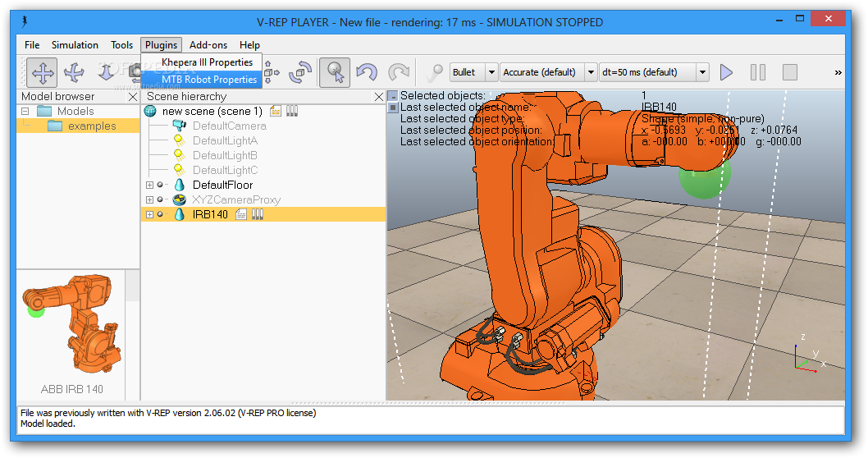Click the redo arrow icon
Screen dimensions: 868x458
point(398,72)
